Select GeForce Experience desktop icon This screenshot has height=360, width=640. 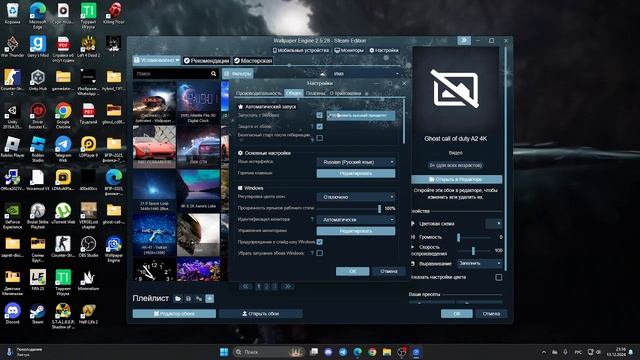[12, 216]
